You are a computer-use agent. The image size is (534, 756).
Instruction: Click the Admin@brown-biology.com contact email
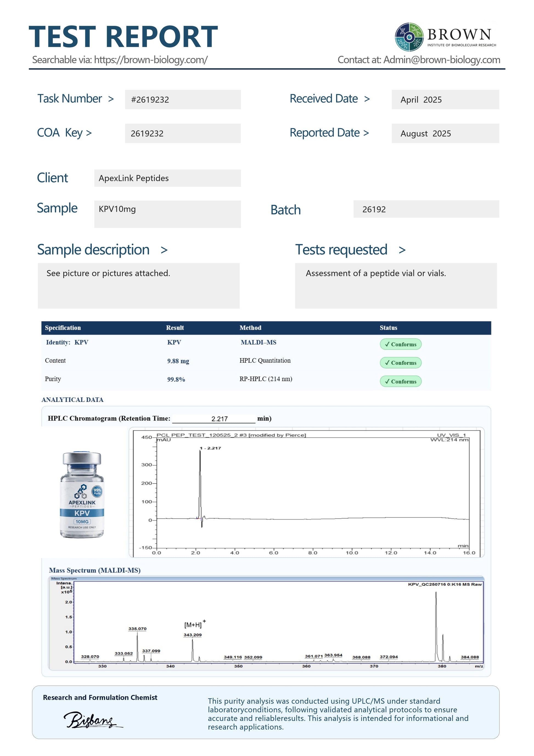point(442,60)
